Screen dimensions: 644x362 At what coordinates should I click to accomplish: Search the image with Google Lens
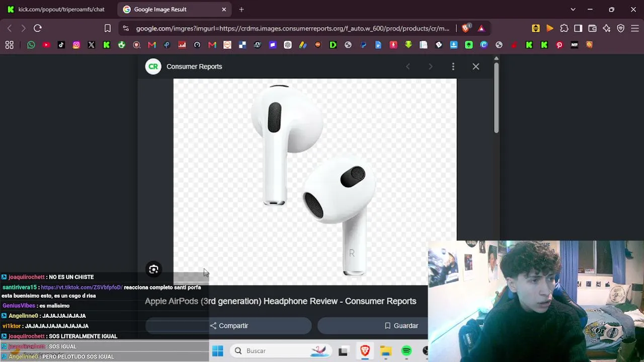(x=153, y=269)
